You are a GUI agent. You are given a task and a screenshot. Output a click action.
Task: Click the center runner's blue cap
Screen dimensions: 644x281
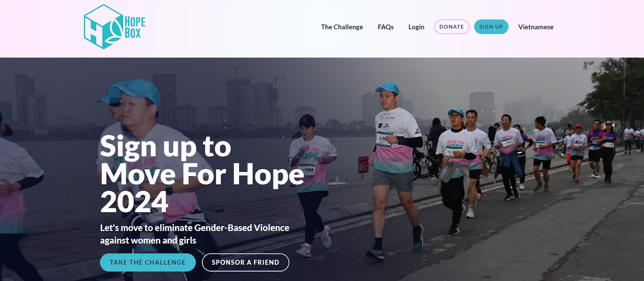387,89
